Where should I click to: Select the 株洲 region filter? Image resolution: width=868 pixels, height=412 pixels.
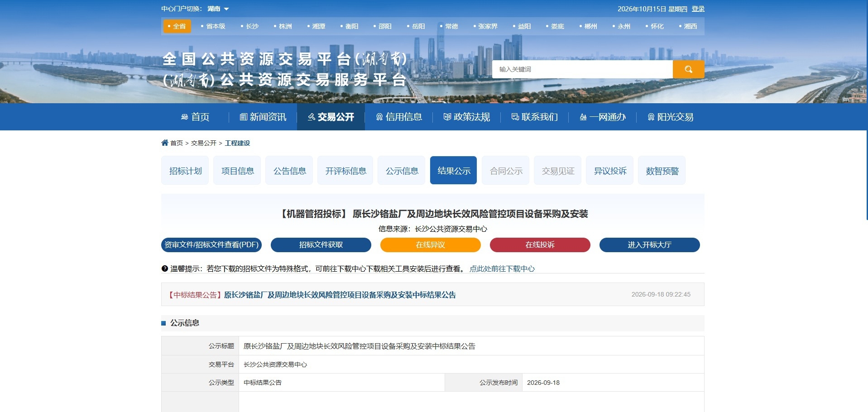283,26
